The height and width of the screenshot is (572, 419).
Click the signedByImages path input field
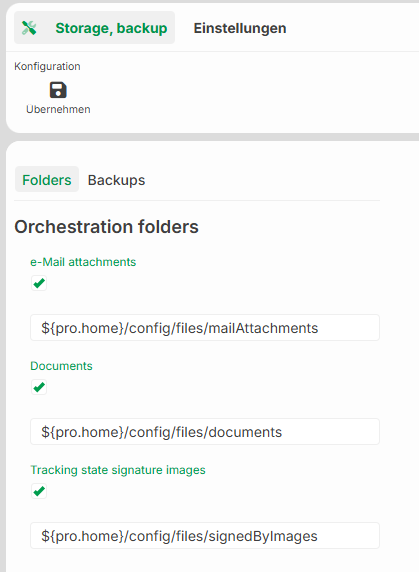[x=205, y=536]
